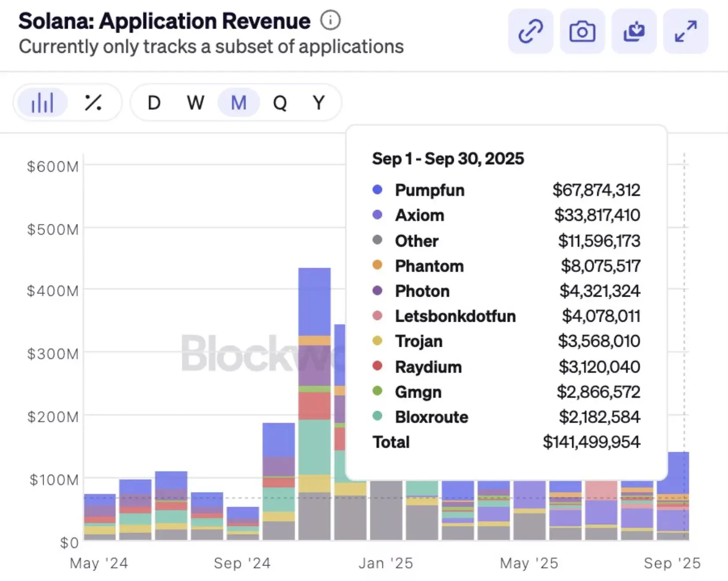Click the Raydium red legend dot

[377, 366]
